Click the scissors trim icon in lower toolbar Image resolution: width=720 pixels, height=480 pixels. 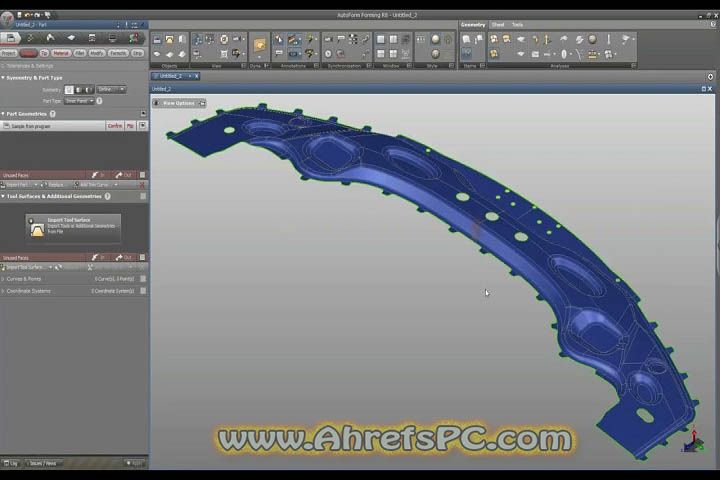(x=90, y=267)
